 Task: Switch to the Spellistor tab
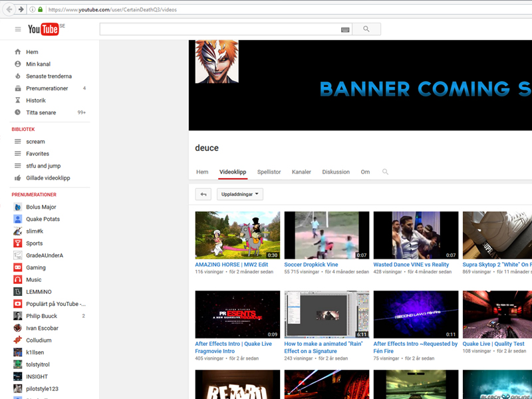[x=269, y=172]
